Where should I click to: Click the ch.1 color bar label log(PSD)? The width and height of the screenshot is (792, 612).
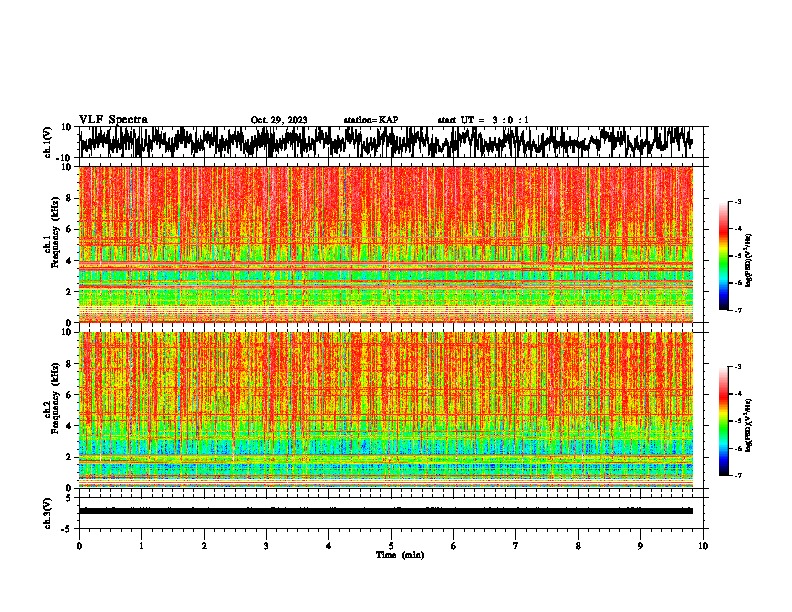749,261
